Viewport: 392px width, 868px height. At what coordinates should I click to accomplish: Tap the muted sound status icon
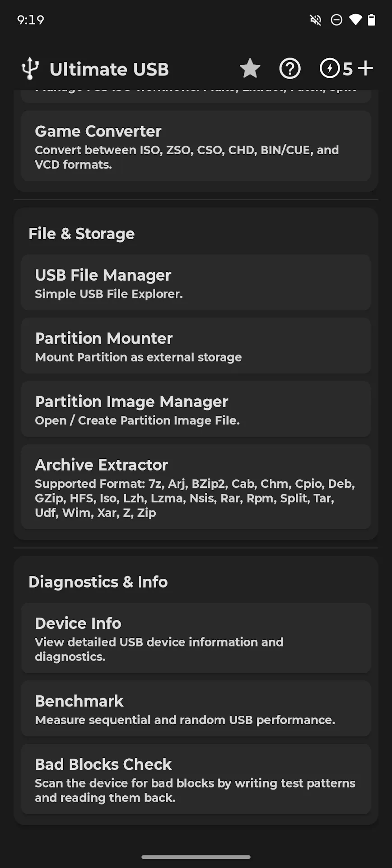pos(316,20)
